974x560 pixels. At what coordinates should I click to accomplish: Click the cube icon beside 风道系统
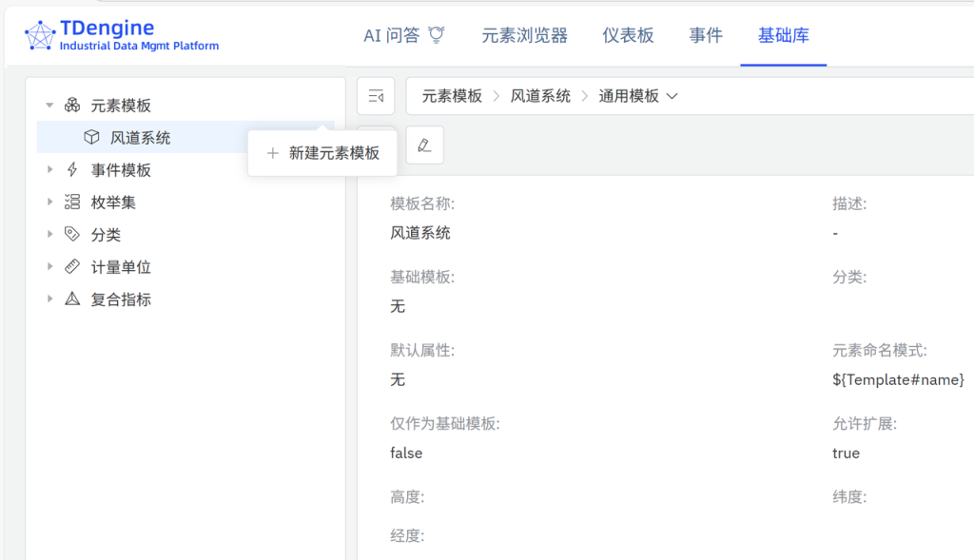(91, 137)
